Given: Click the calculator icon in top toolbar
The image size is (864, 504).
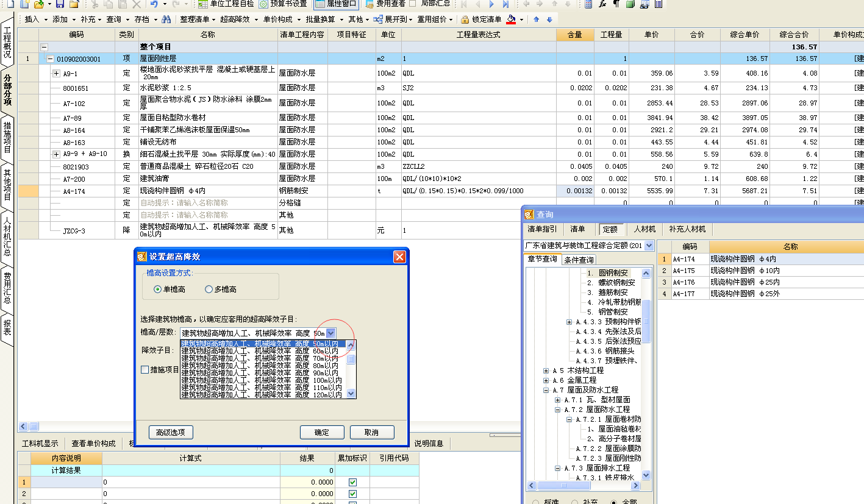Looking at the screenshot, I should coord(588,4).
